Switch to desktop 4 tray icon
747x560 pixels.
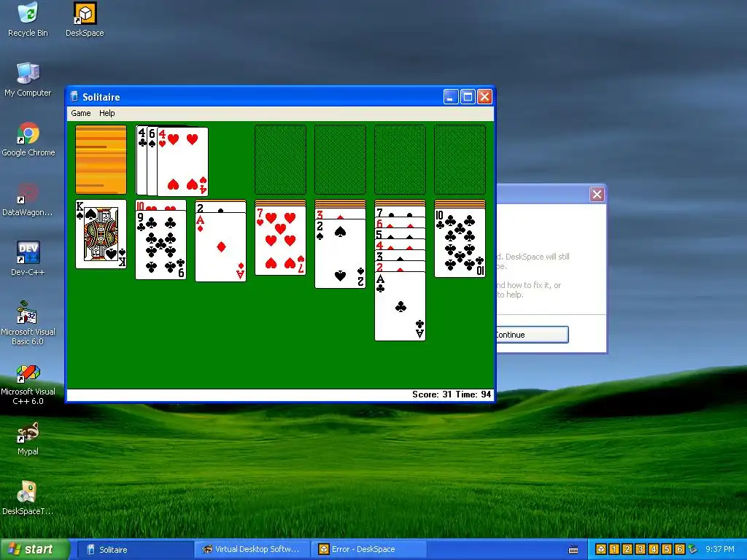[x=653, y=549]
